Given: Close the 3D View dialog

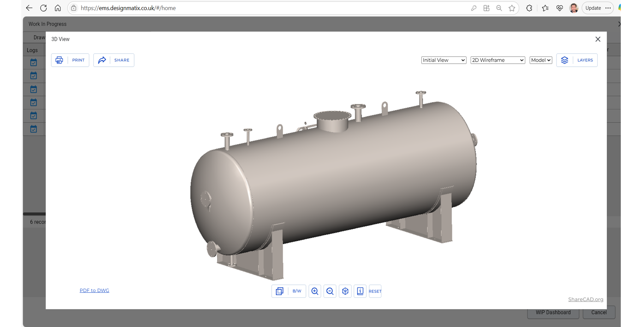Looking at the screenshot, I should point(598,39).
